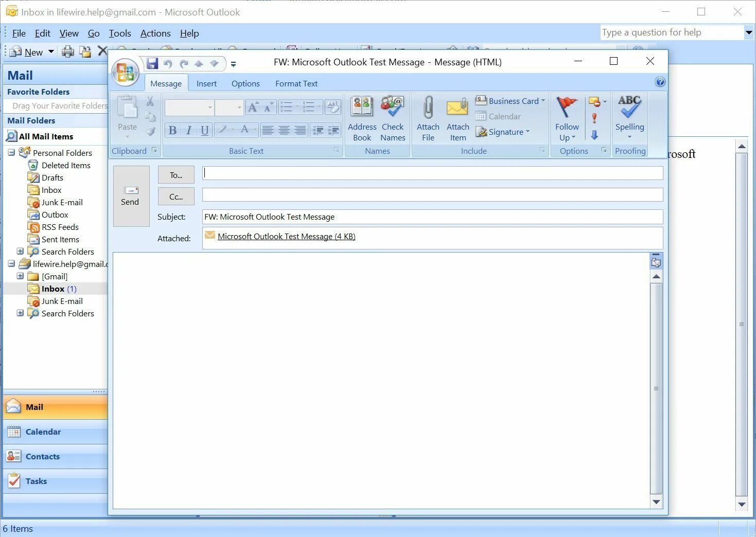This screenshot has width=756, height=537.
Task: Click the Shrink Font icon
Action: [x=268, y=108]
